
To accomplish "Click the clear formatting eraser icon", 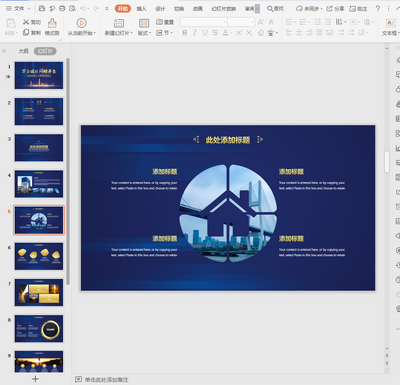I will 261,33.
